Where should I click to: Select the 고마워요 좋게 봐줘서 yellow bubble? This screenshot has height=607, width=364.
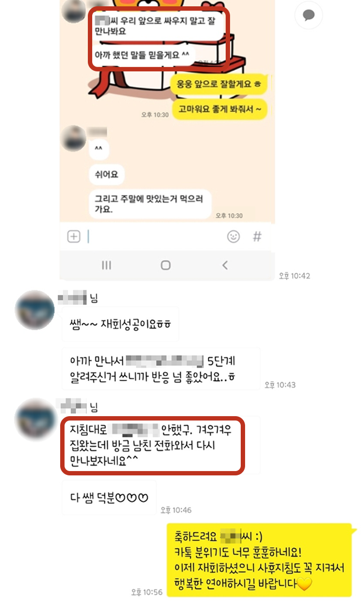pyautogui.click(x=220, y=110)
